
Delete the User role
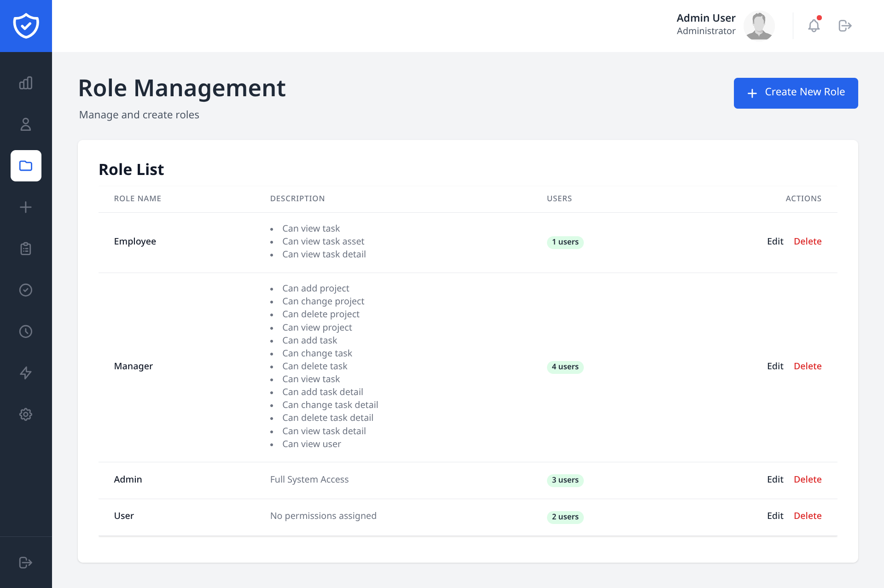808,516
